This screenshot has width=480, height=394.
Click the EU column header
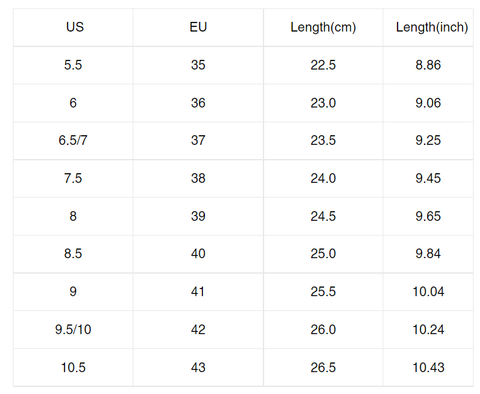[x=198, y=27]
